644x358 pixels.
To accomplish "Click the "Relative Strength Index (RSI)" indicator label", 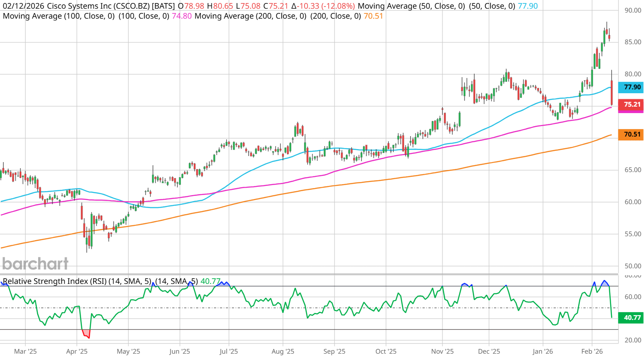I will point(55,281).
